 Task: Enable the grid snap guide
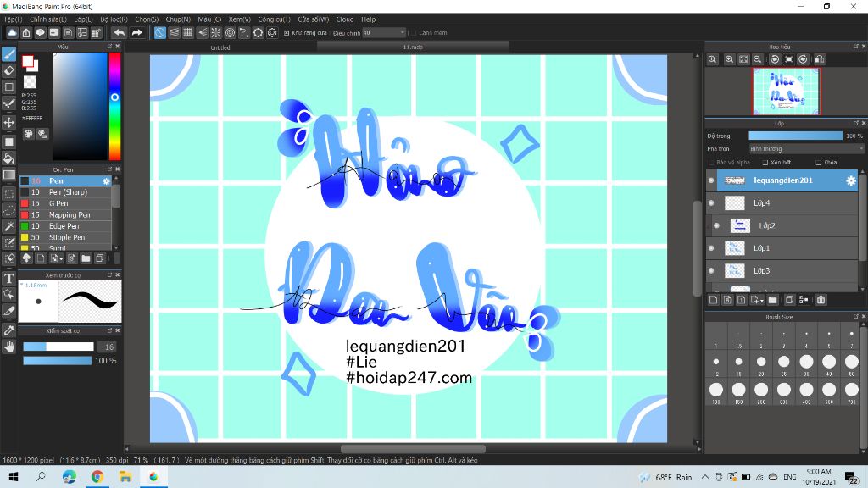point(187,33)
